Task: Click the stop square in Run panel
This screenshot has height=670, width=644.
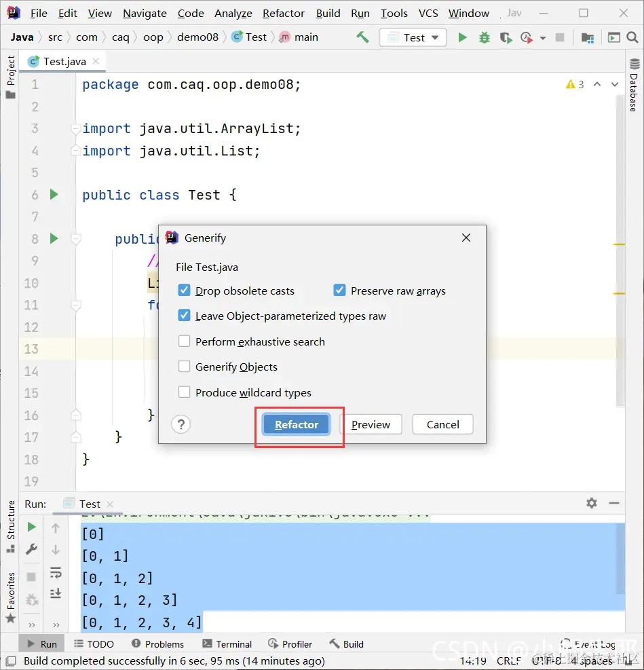Action: (31, 577)
